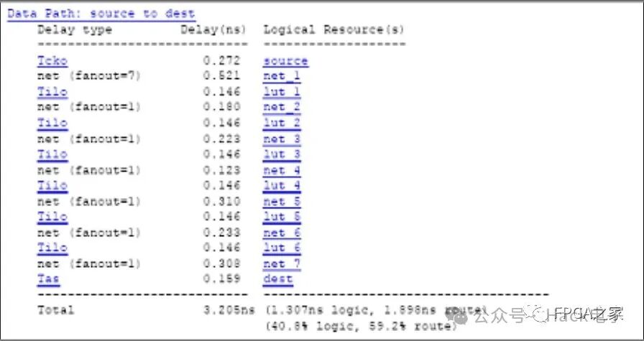
Task: Open the 'source' logical resource link
Action: click(x=285, y=61)
